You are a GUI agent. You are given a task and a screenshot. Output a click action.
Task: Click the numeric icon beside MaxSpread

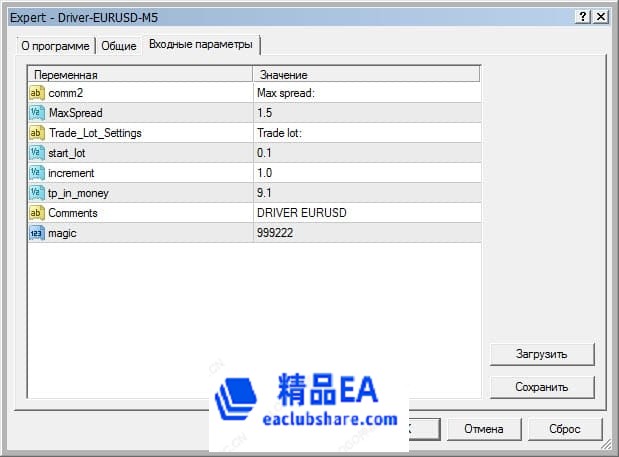pos(37,113)
